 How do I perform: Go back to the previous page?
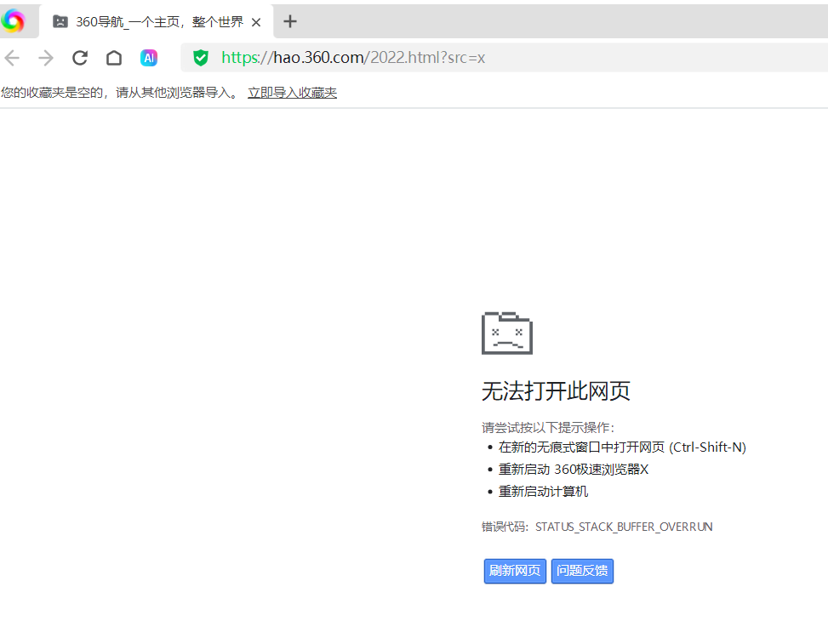[x=12, y=58]
